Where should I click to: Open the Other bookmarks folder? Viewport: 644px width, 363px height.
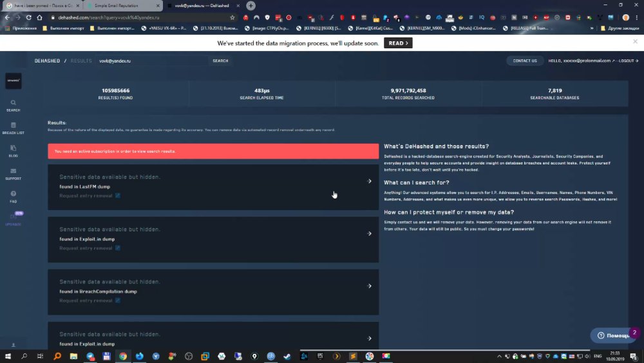point(620,28)
